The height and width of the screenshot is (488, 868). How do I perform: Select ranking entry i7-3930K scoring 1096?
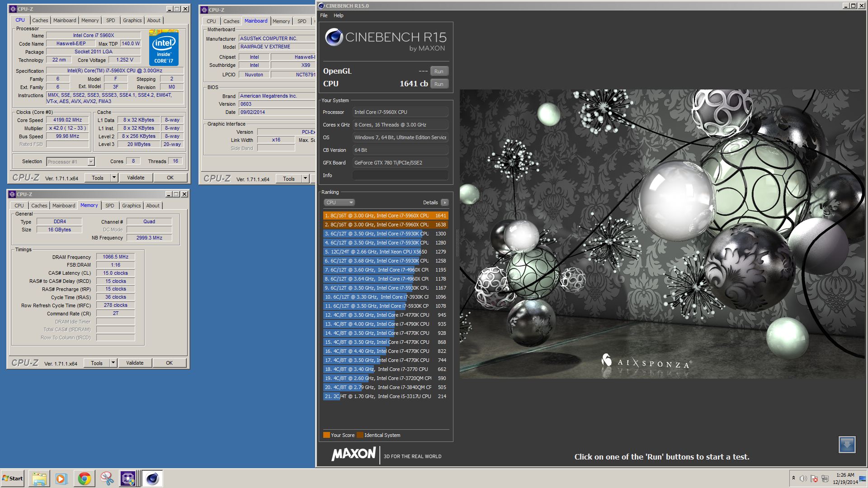[386, 297]
